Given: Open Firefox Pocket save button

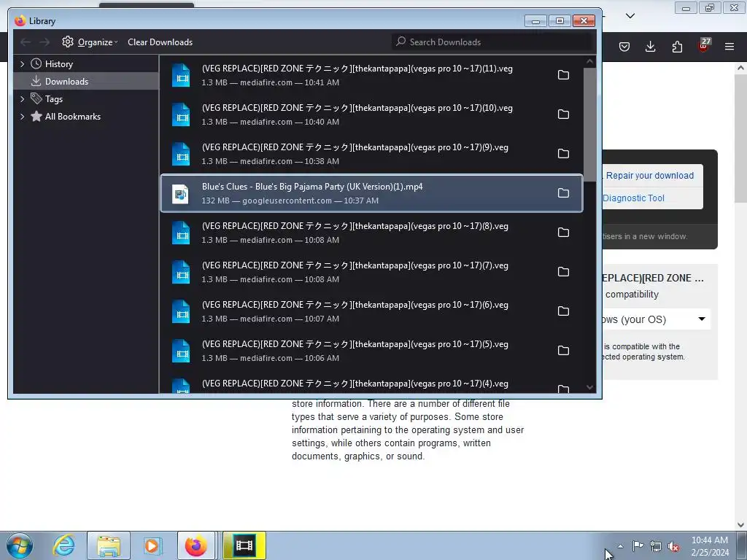Looking at the screenshot, I should 624,47.
